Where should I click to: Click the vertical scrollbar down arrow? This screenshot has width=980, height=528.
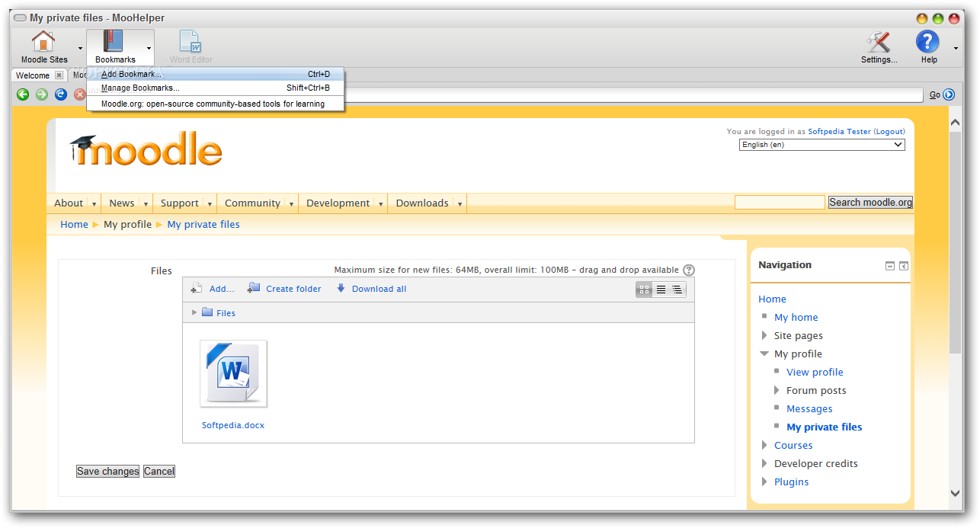pyautogui.click(x=956, y=494)
